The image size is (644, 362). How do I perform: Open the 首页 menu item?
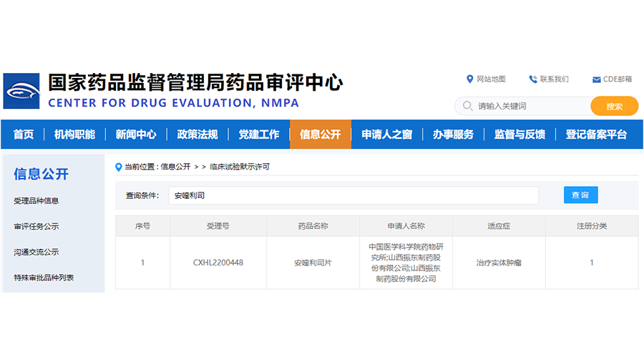coord(24,134)
